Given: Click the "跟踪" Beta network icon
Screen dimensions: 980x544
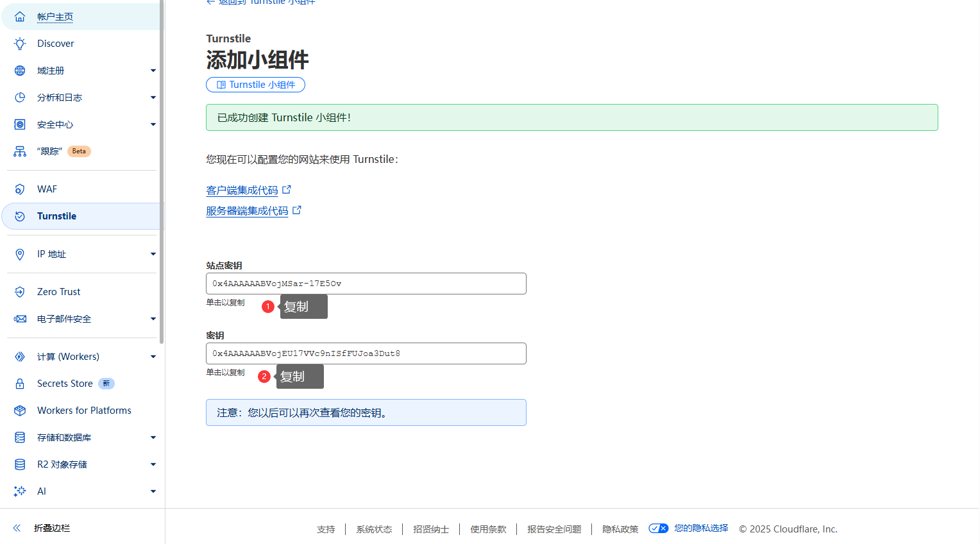Looking at the screenshot, I should point(20,151).
